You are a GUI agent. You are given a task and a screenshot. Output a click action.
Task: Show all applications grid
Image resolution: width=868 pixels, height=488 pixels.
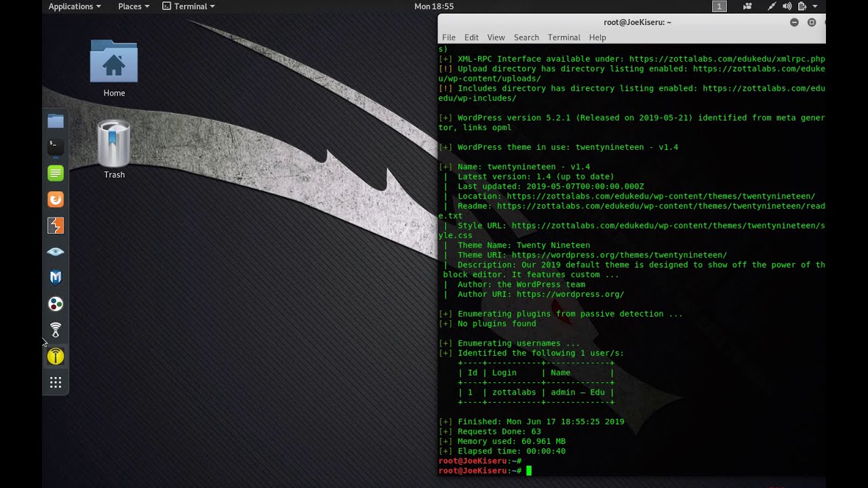tap(56, 383)
